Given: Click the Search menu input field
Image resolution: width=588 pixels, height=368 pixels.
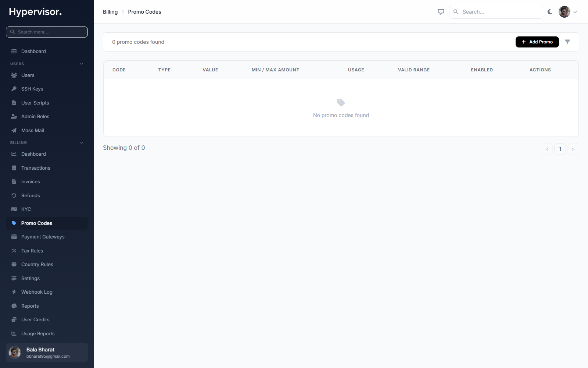Looking at the screenshot, I should point(47,32).
